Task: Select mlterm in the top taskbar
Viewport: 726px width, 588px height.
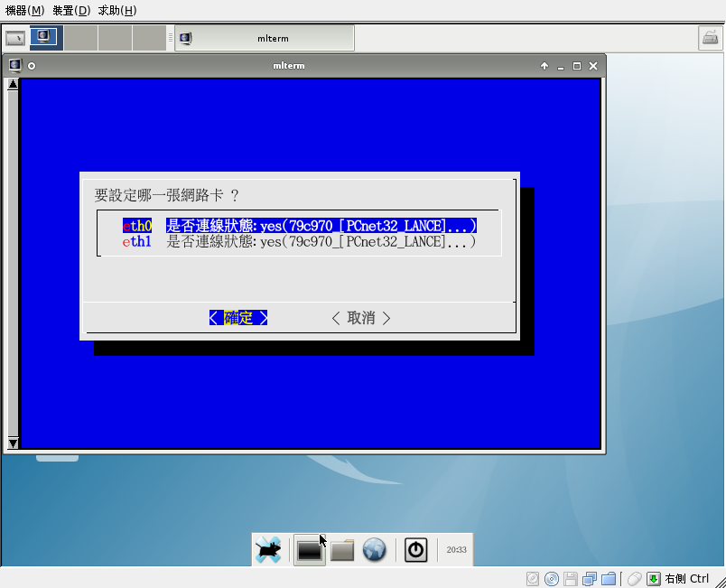Action: point(265,38)
